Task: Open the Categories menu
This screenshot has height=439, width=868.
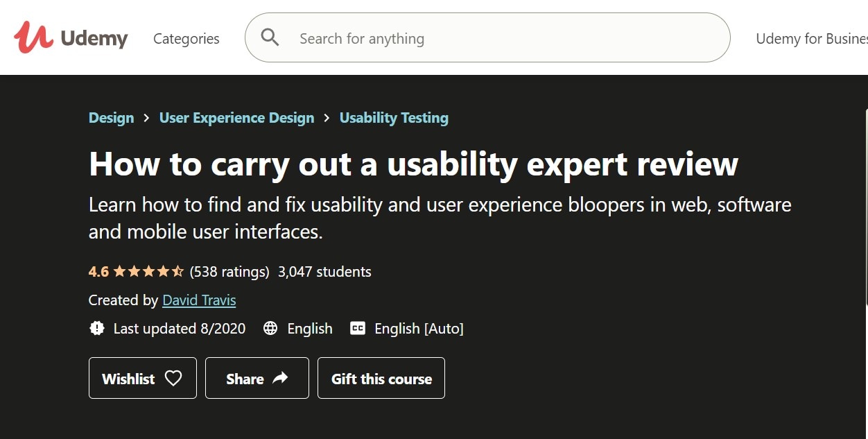Action: [186, 39]
